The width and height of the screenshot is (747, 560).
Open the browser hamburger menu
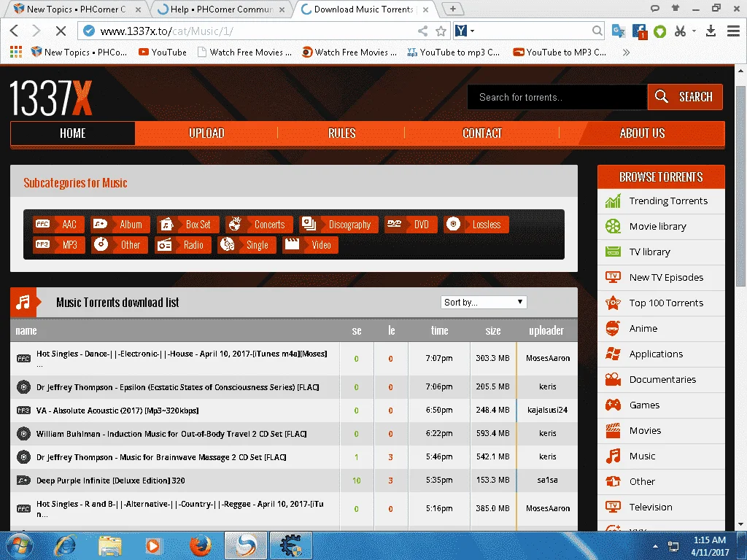click(733, 31)
